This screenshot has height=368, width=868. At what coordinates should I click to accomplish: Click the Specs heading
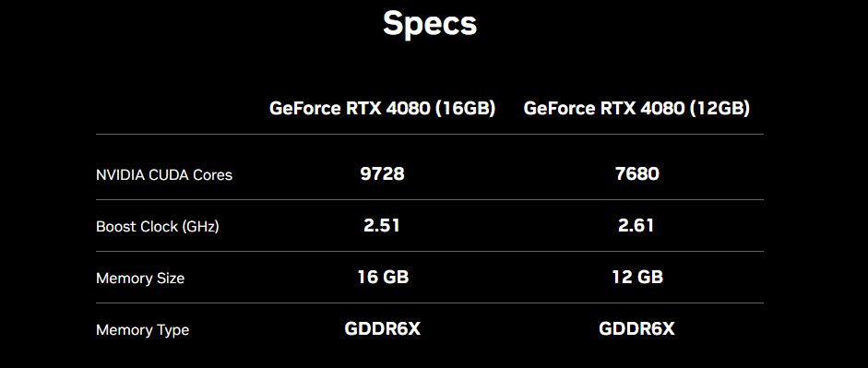[430, 25]
